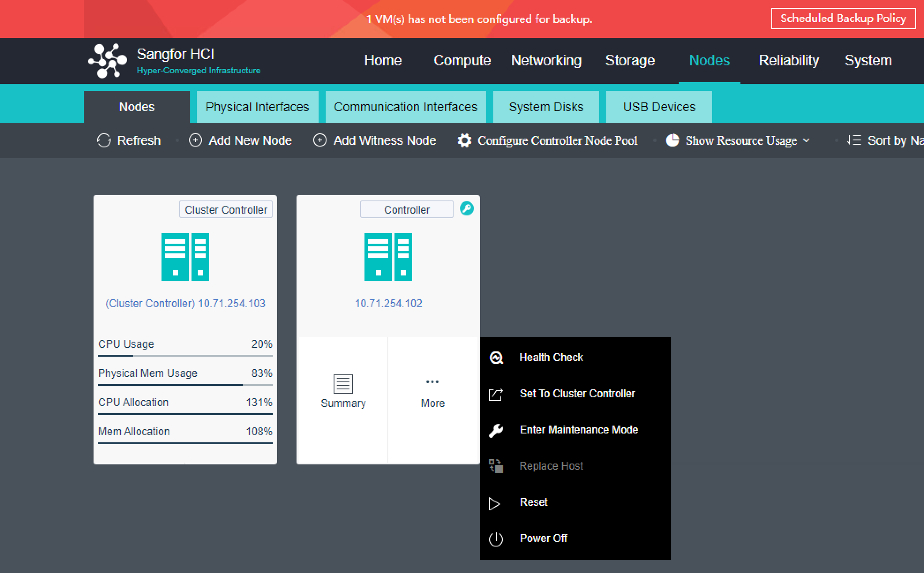Switch to Communication Interfaces tab

pyautogui.click(x=406, y=107)
